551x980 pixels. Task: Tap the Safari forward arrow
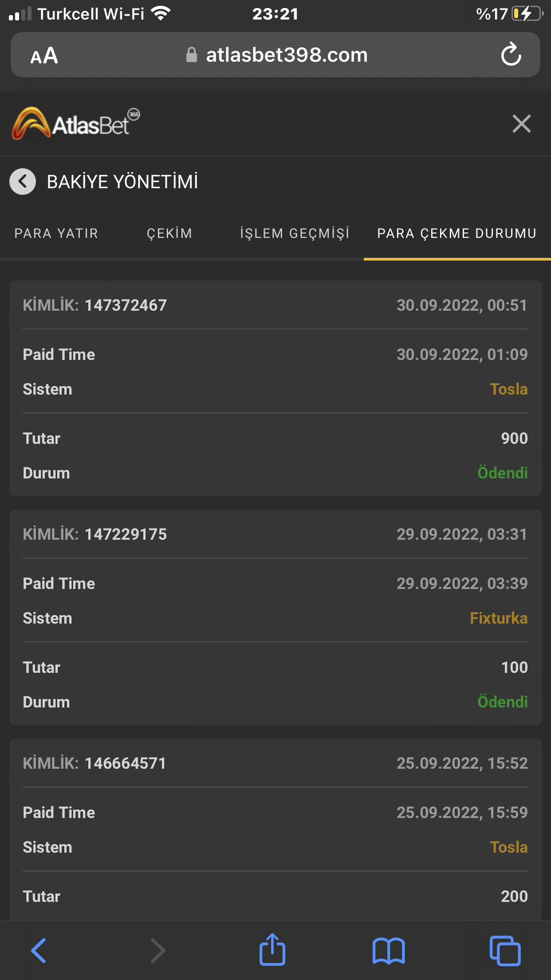point(157,950)
